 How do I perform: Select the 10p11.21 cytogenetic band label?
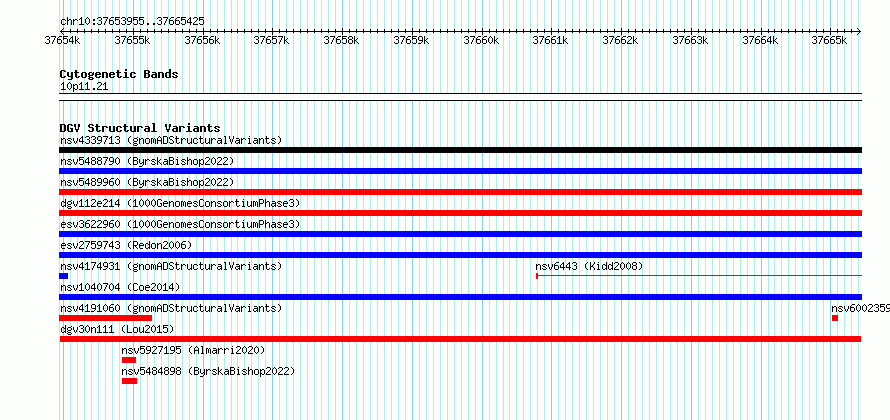[83, 86]
